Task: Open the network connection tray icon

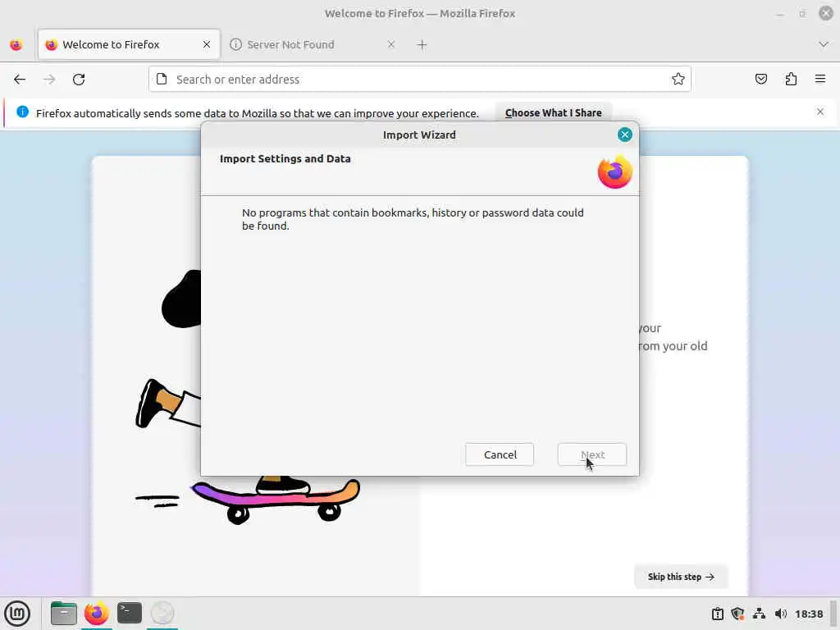Action: [x=759, y=614]
